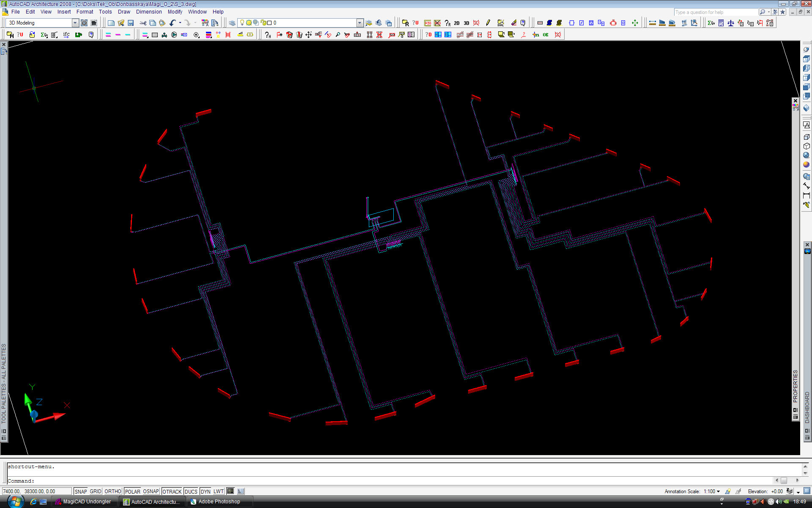Click the Undo arrow icon
Viewport: 812px width, 508px height.
pos(173,23)
